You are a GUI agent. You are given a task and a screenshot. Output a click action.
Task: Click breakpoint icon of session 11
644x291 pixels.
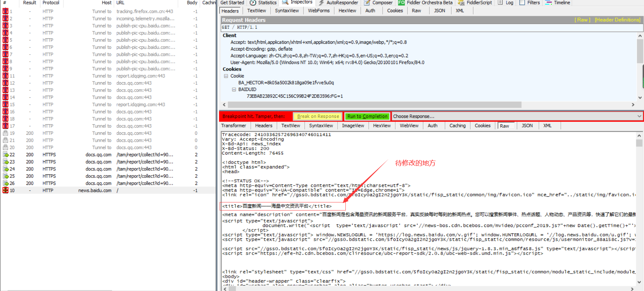coord(5,76)
